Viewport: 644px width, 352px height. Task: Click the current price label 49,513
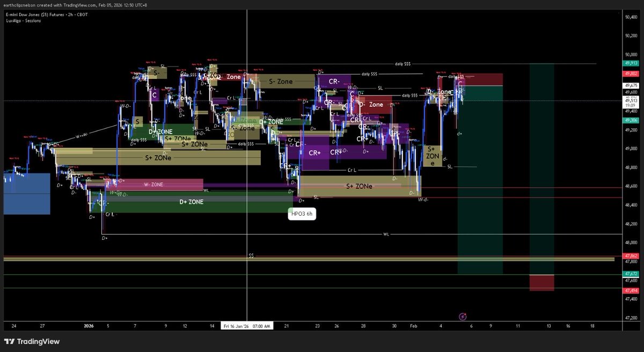coord(631,100)
